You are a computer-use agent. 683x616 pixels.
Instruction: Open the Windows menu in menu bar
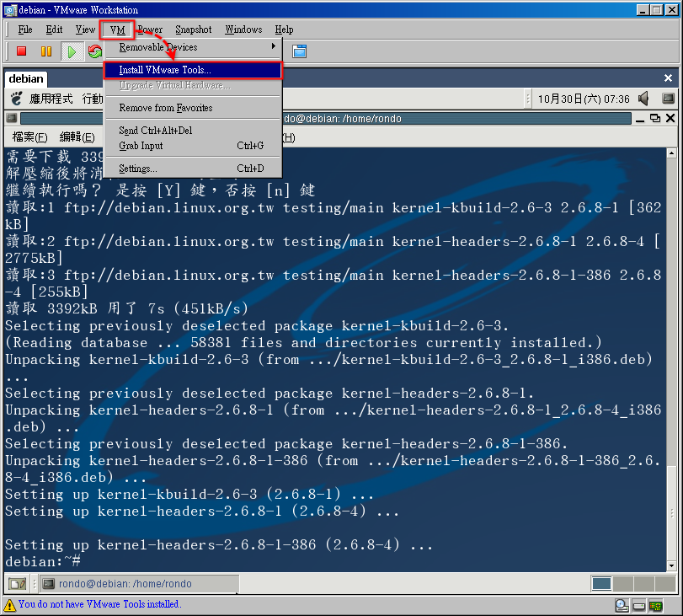(x=243, y=29)
